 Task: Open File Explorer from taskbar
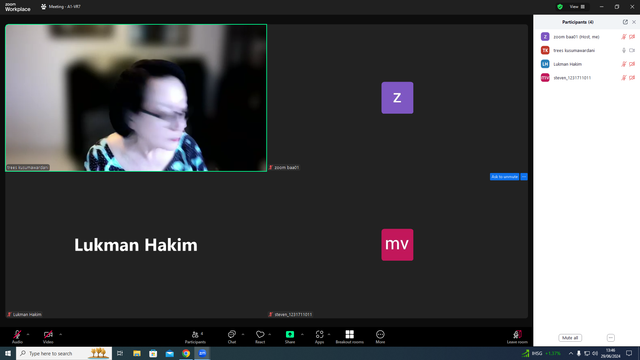(137, 353)
